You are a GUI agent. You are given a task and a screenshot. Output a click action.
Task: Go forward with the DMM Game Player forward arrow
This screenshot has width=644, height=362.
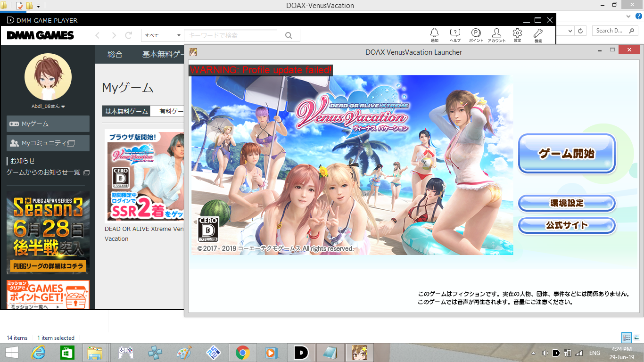[x=113, y=35]
